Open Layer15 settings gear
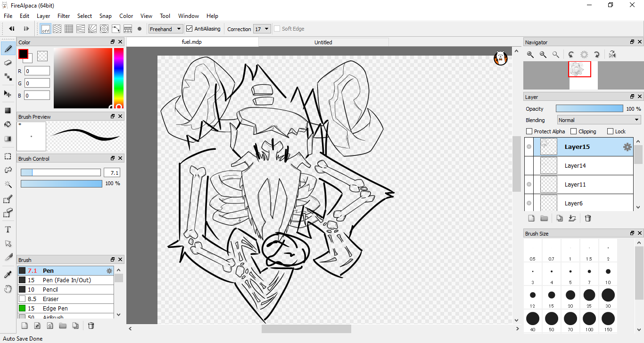The height and width of the screenshot is (343, 644). click(627, 147)
